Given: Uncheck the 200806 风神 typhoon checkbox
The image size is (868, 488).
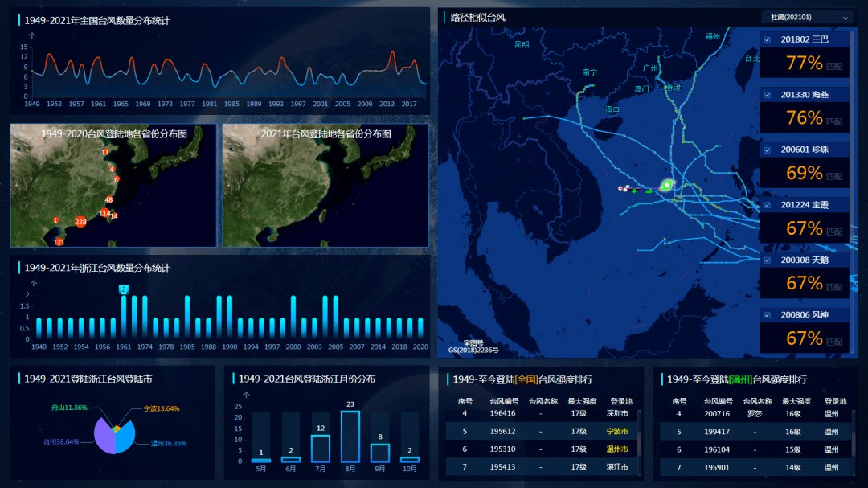Looking at the screenshot, I should click(768, 315).
